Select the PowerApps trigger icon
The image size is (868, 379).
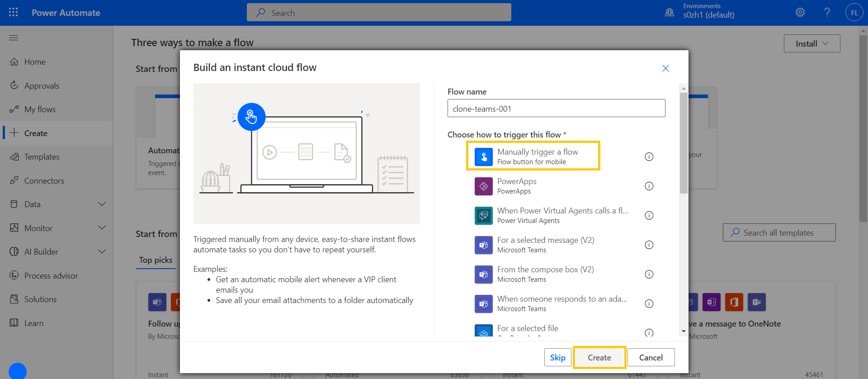coord(483,186)
